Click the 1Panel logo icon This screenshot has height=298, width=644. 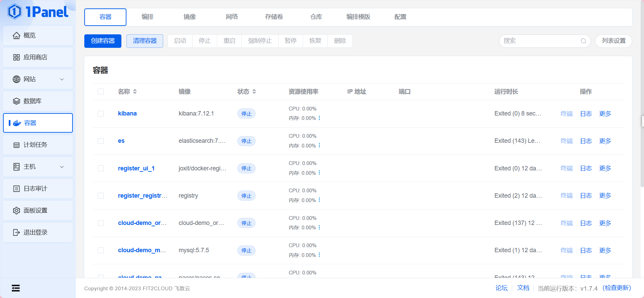click(x=15, y=11)
